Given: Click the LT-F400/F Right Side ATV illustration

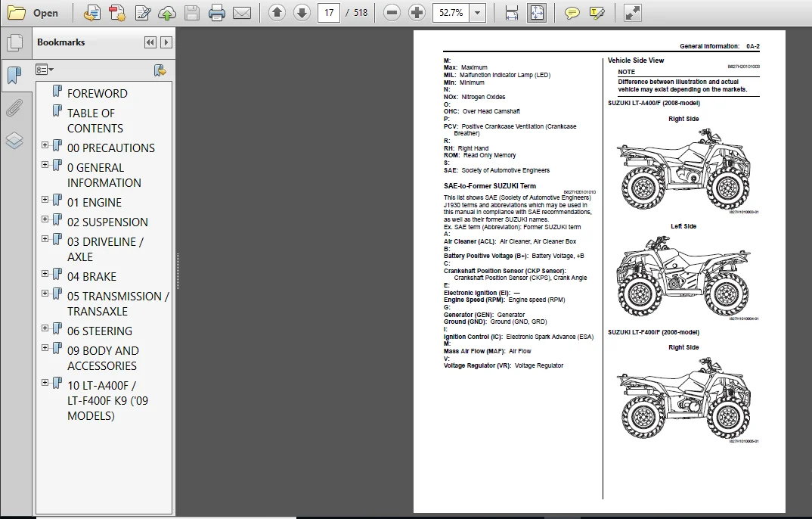Looking at the screenshot, I should (683, 398).
